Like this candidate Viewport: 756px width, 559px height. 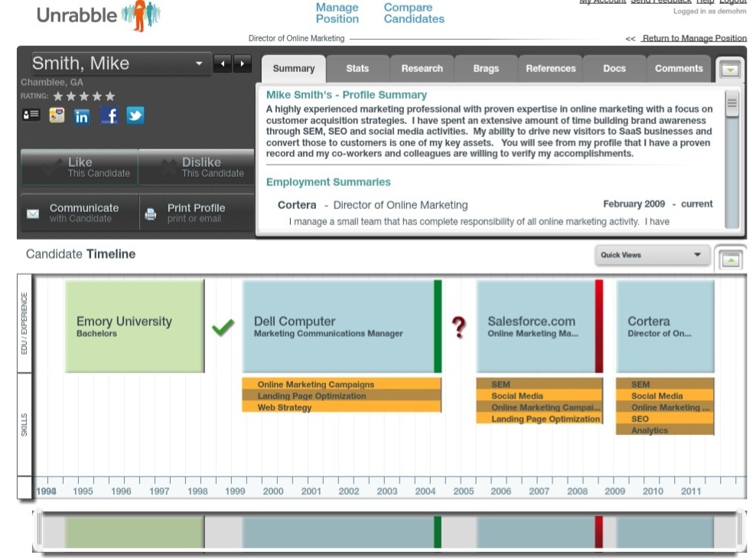pos(80,168)
